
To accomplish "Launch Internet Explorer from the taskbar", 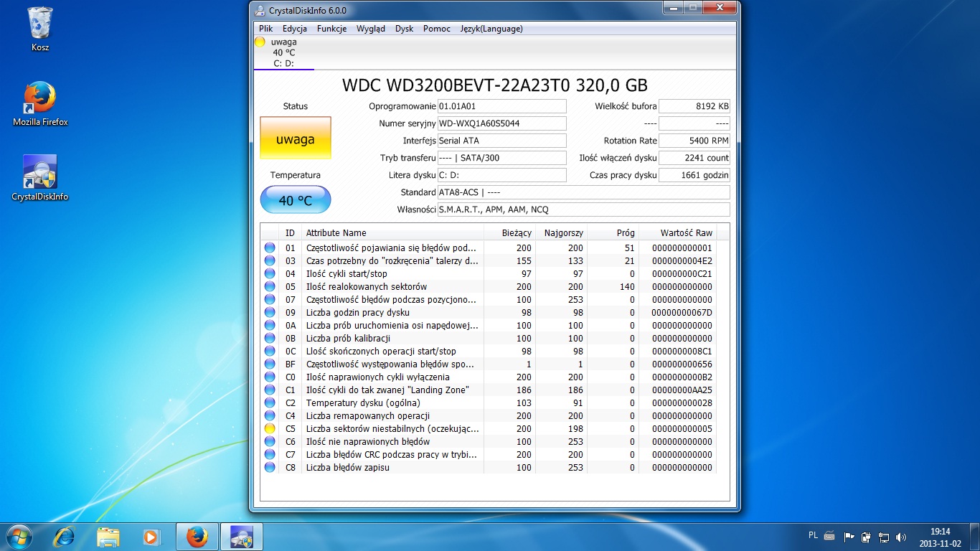I will click(x=65, y=536).
